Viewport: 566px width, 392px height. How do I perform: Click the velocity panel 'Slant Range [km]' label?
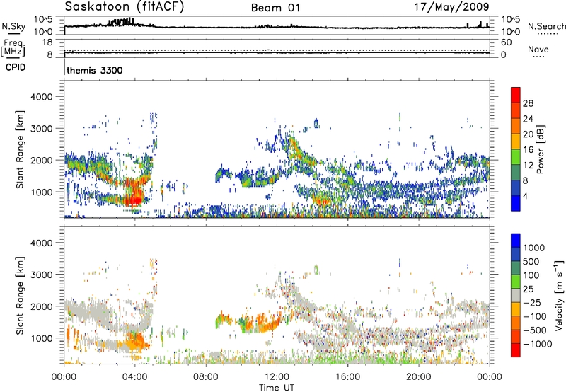point(20,295)
